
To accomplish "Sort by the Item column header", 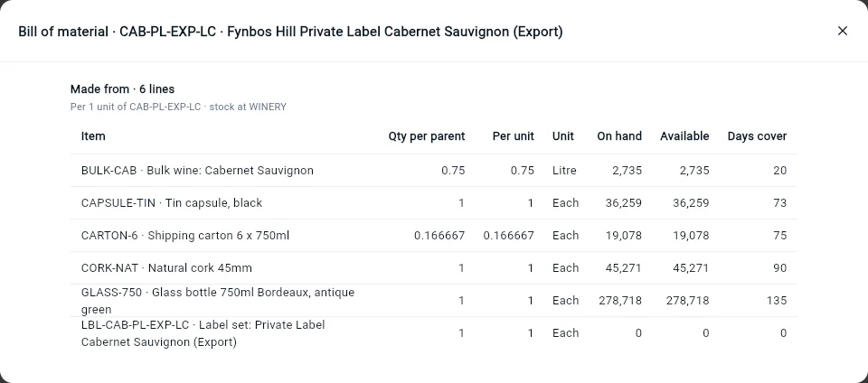I will click(x=93, y=136).
